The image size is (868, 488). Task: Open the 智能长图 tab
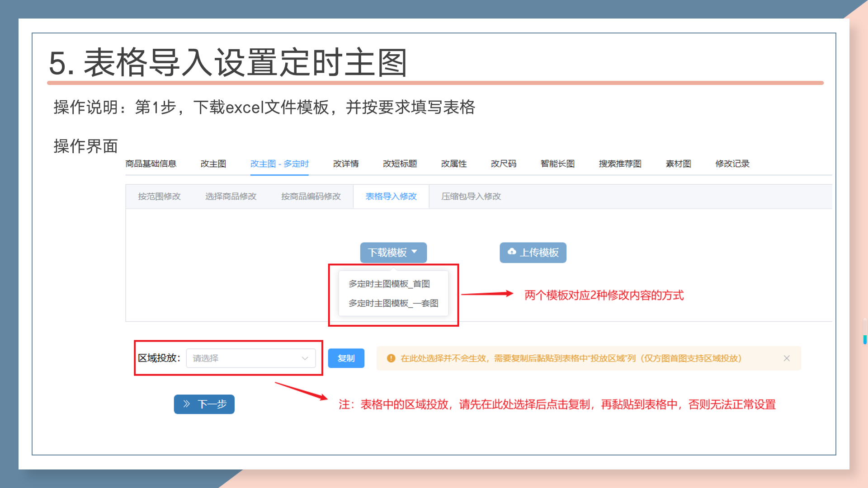(x=557, y=164)
